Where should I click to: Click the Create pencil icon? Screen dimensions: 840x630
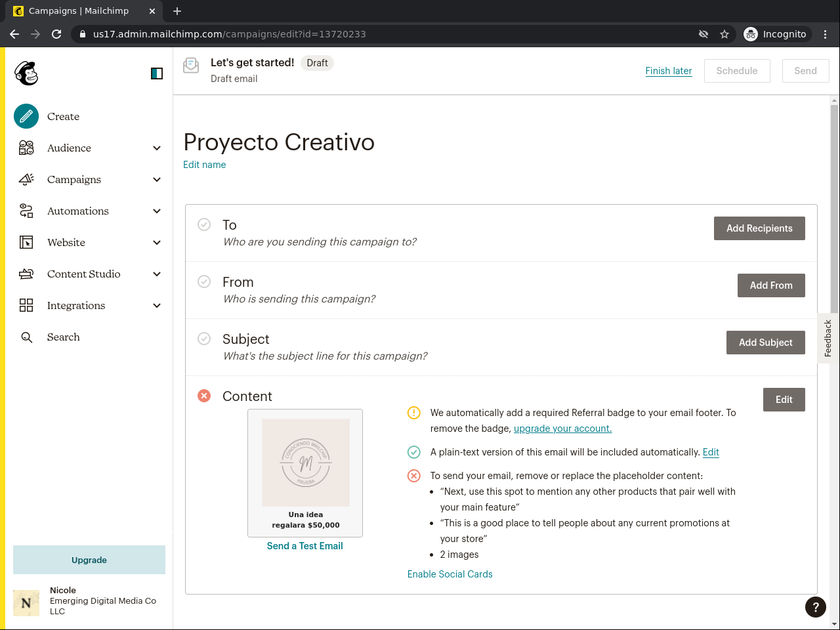26,116
